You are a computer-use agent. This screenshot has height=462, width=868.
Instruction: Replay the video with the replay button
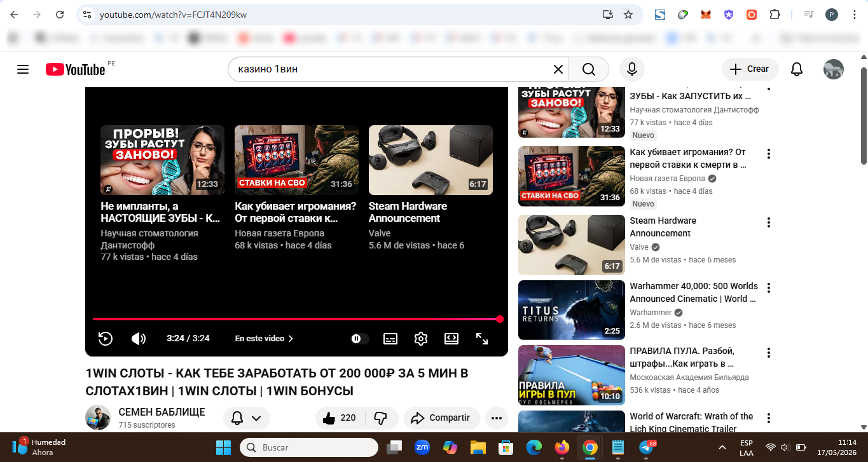(x=106, y=339)
